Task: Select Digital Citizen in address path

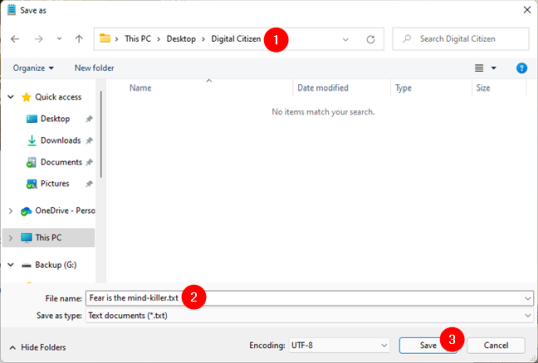Action: 236,39
